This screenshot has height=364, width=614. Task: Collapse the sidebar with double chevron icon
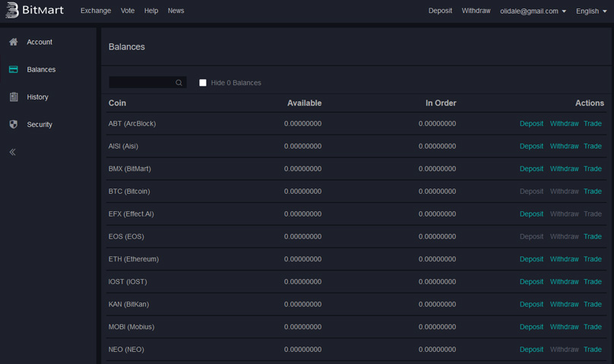12,152
